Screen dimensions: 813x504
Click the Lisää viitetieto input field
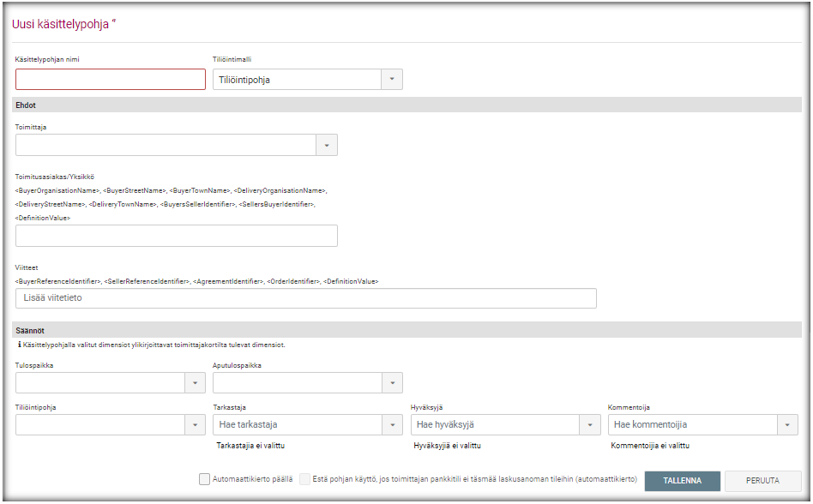tap(305, 298)
